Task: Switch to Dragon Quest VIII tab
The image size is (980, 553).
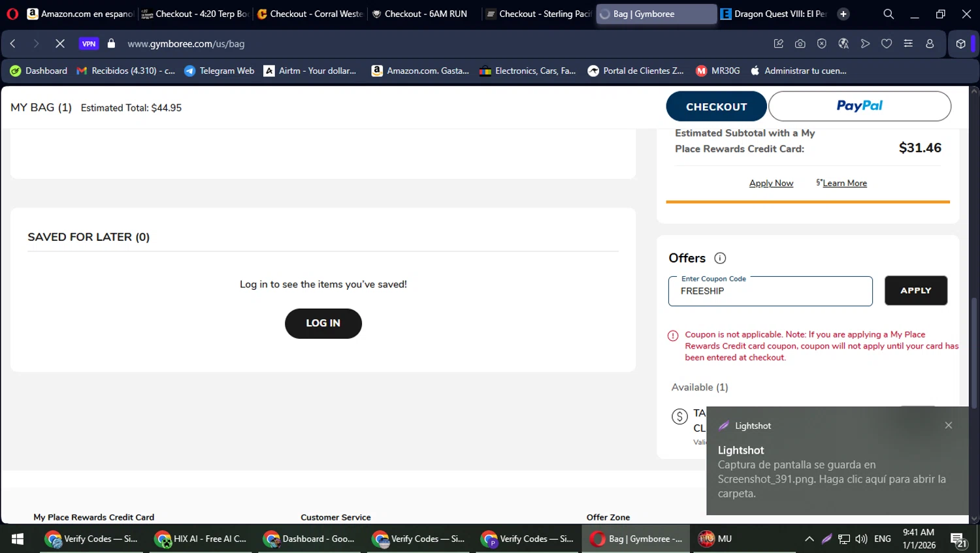Action: [774, 14]
